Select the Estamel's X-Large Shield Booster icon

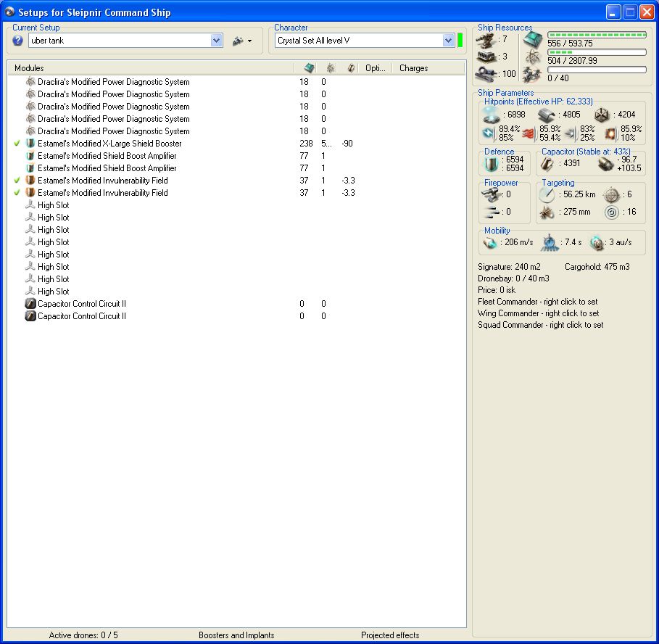(x=30, y=144)
